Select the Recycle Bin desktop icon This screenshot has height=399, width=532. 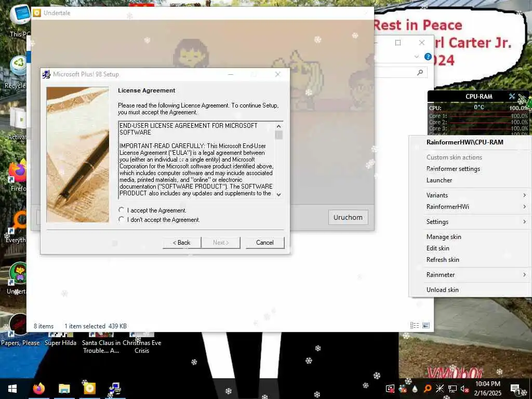(16, 72)
